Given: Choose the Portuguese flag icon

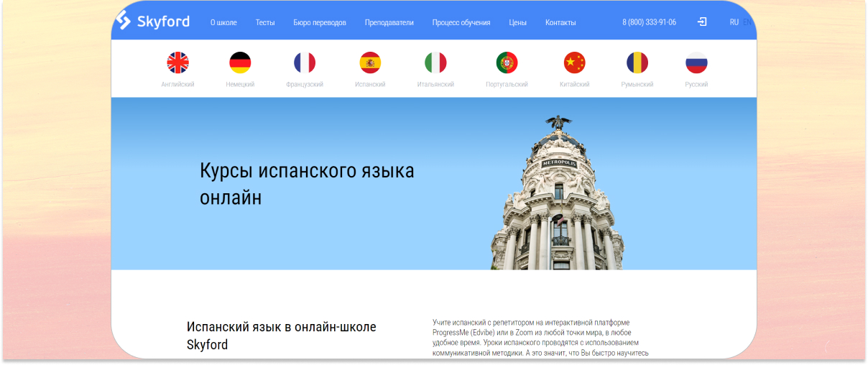Looking at the screenshot, I should click(507, 63).
